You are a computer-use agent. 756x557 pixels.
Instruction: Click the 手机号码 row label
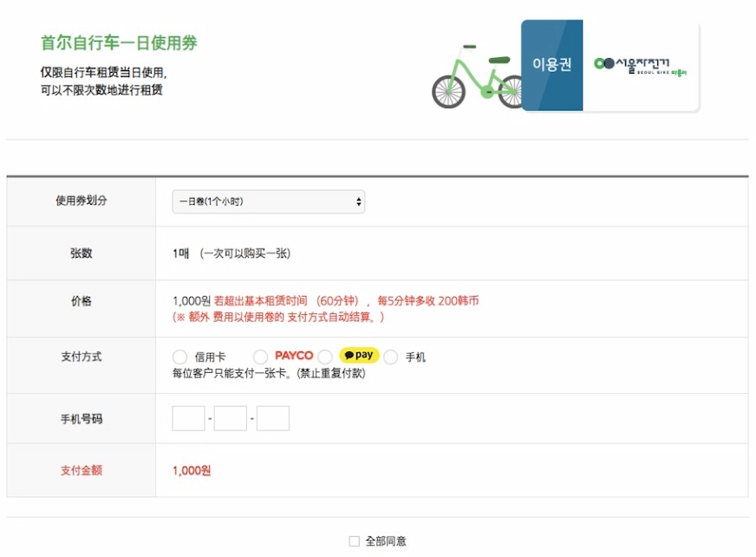point(81,419)
